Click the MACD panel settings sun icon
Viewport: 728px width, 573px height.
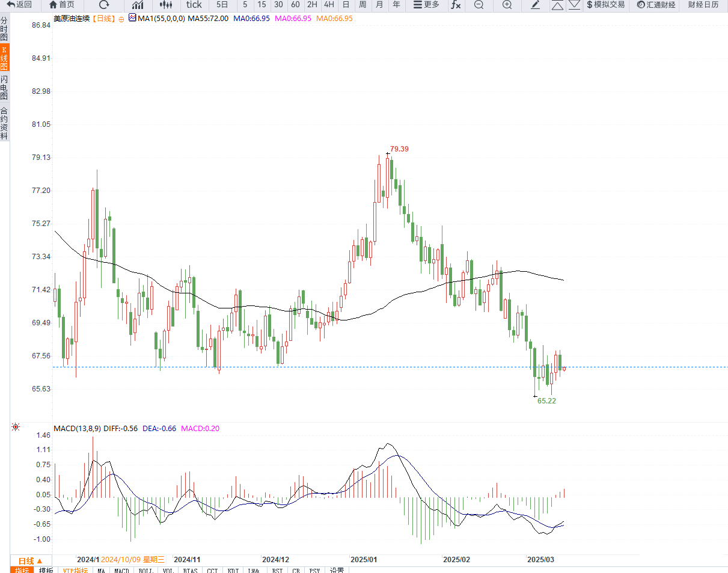click(16, 427)
